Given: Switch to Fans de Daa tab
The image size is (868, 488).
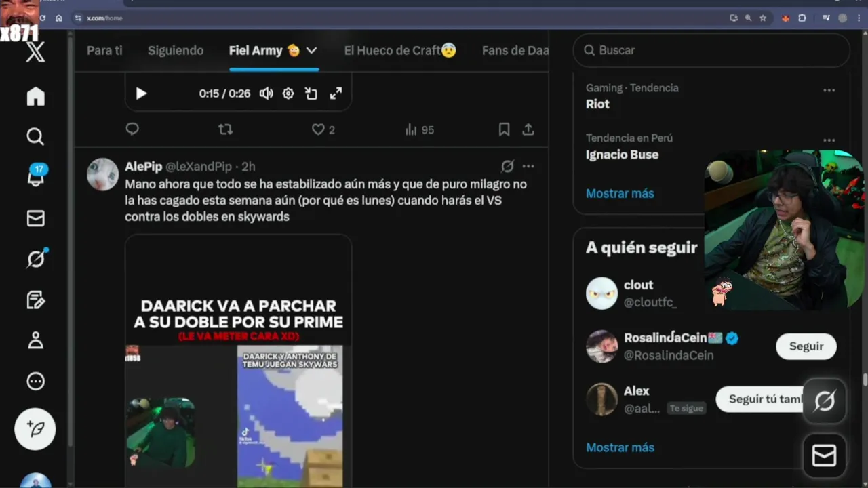Looking at the screenshot, I should pos(515,50).
